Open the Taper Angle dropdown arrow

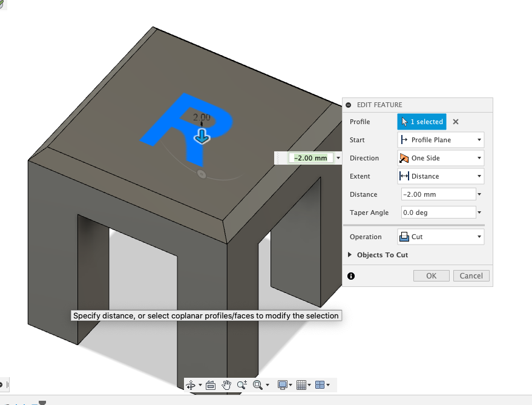[479, 212]
